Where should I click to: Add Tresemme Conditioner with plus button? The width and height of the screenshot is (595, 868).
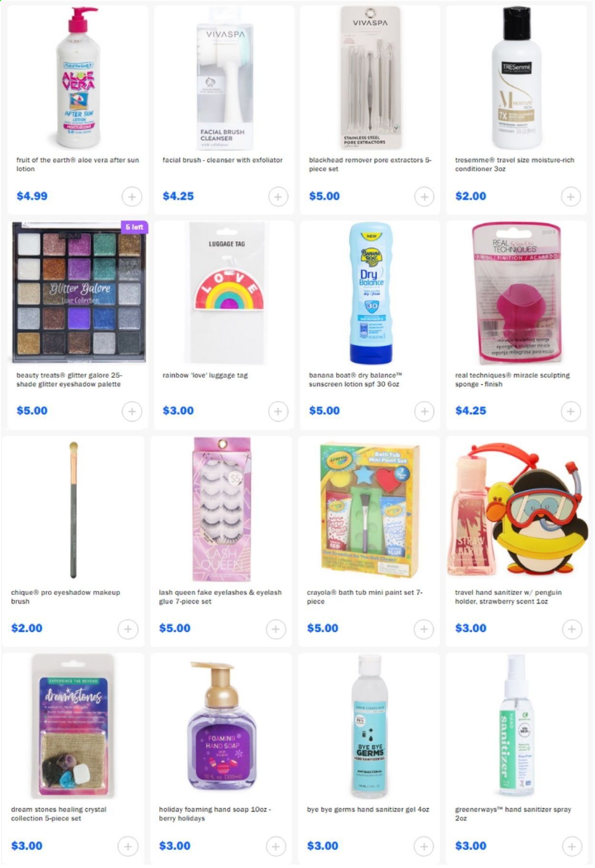click(570, 197)
